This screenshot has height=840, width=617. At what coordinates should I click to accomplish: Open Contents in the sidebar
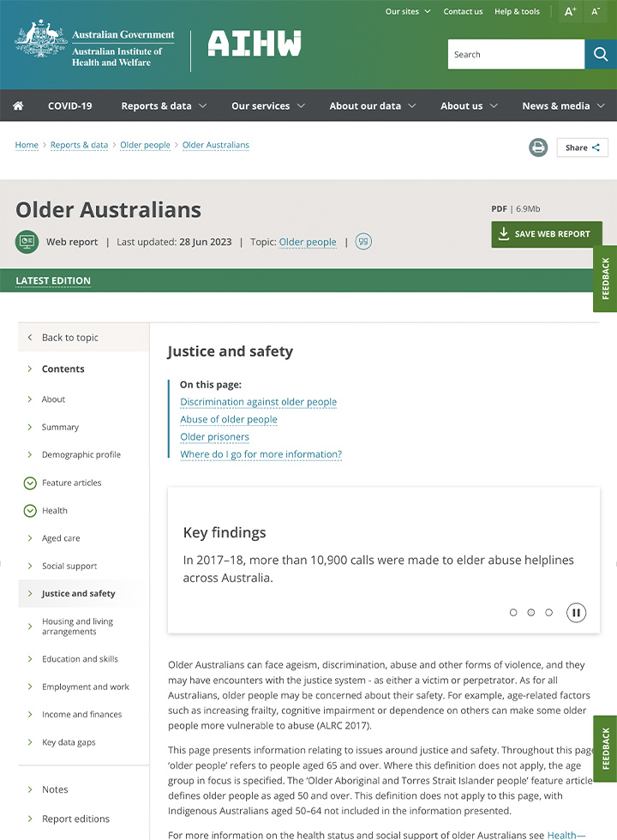pyautogui.click(x=63, y=369)
